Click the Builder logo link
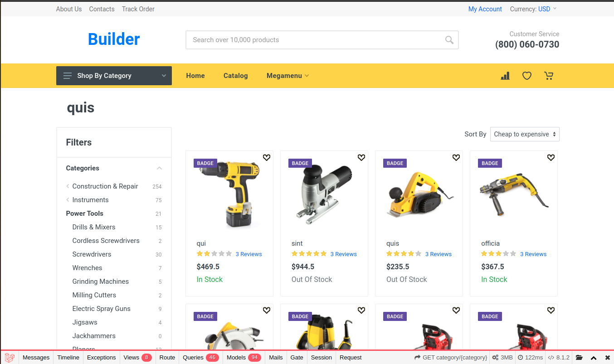The height and width of the screenshot is (364, 614). pyautogui.click(x=114, y=39)
